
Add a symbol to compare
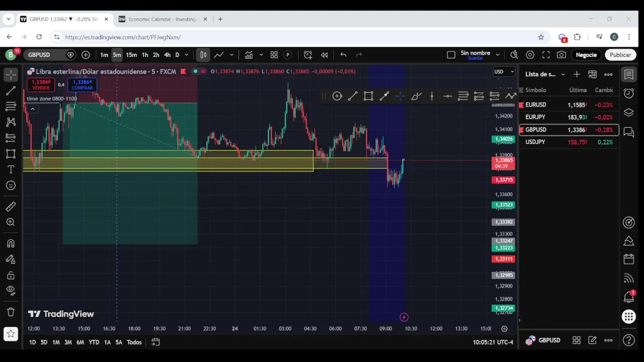point(86,55)
